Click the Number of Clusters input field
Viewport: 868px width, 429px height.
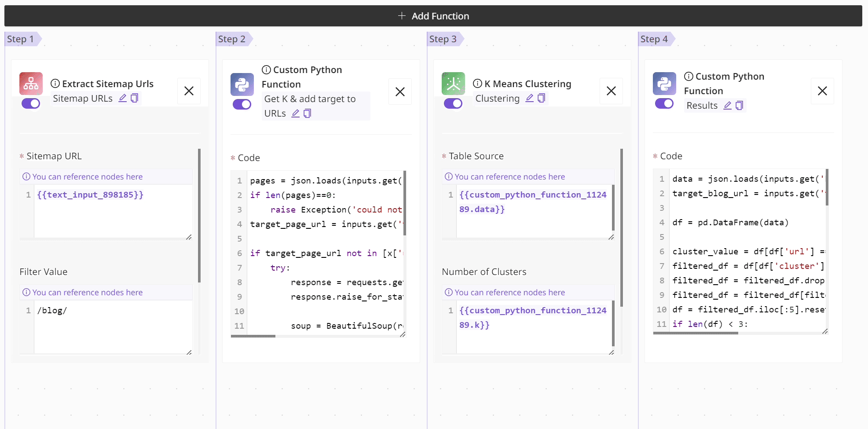[x=534, y=327]
